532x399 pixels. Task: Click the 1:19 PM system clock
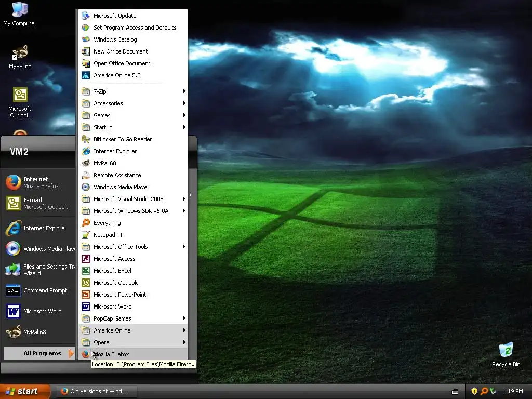(513, 391)
